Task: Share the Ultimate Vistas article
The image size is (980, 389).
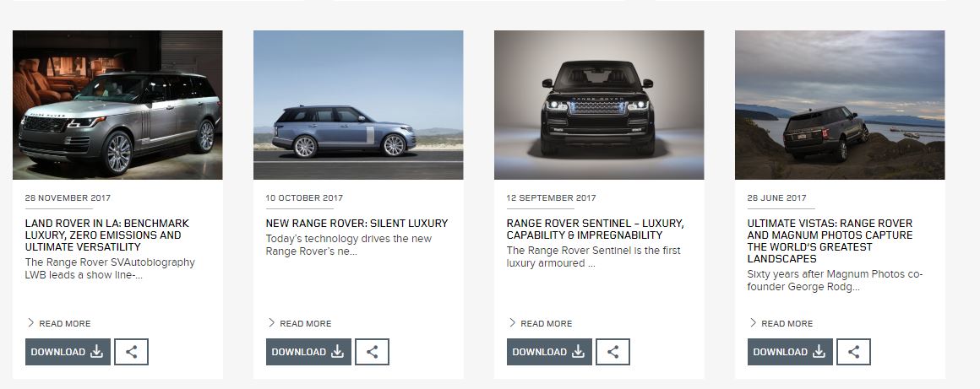Action: [x=853, y=352]
